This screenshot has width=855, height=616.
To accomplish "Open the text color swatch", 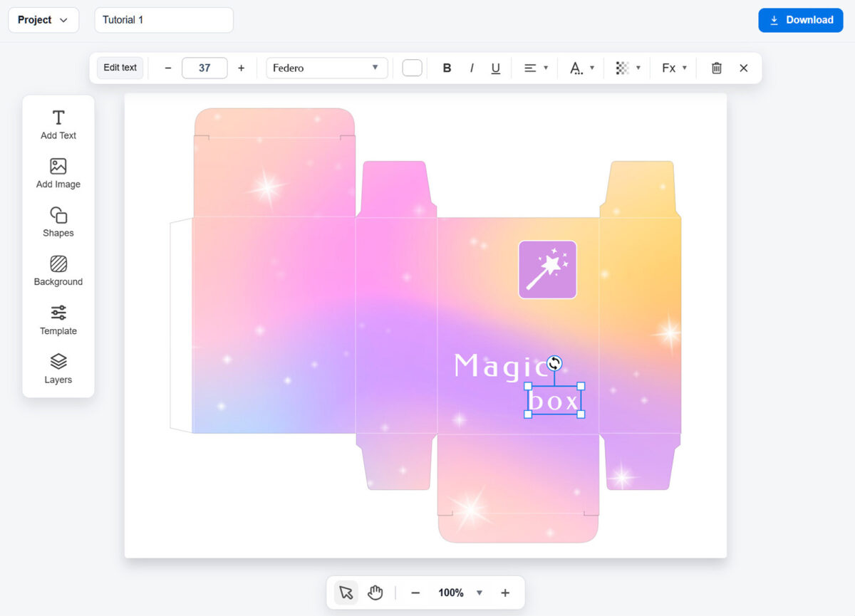I will point(413,68).
